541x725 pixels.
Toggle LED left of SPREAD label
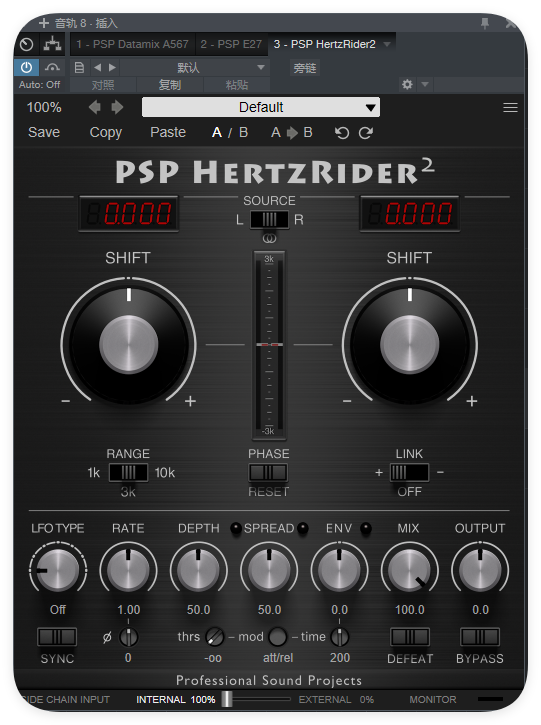236,528
